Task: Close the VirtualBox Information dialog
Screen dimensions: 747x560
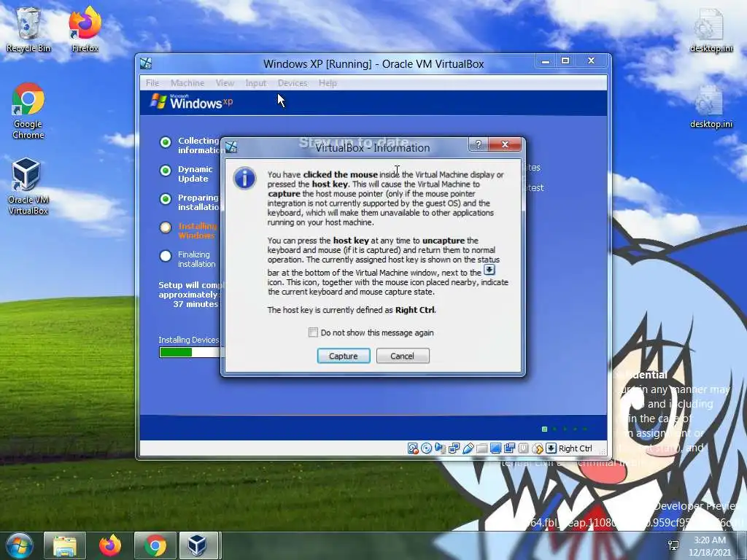Action: pos(505,144)
